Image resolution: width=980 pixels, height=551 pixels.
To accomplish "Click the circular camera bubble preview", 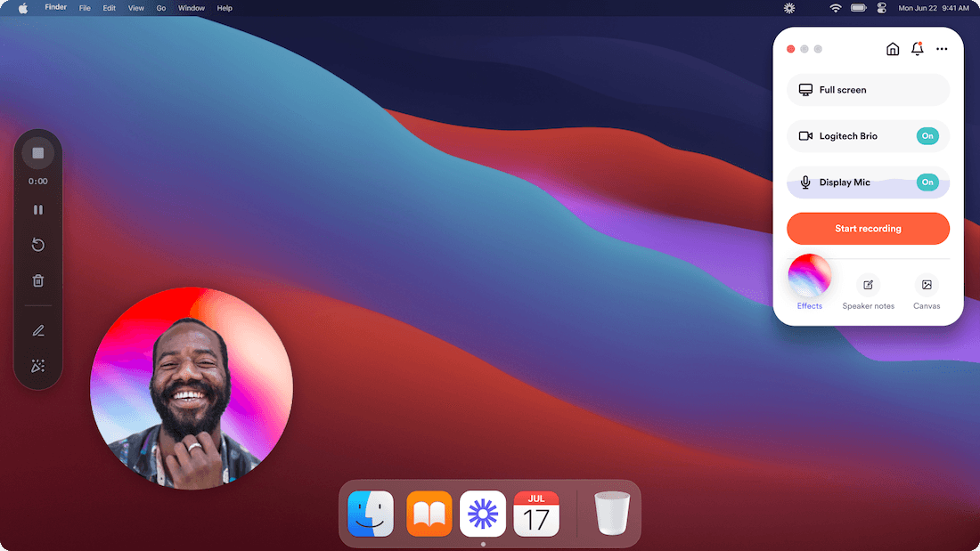I will tap(192, 388).
